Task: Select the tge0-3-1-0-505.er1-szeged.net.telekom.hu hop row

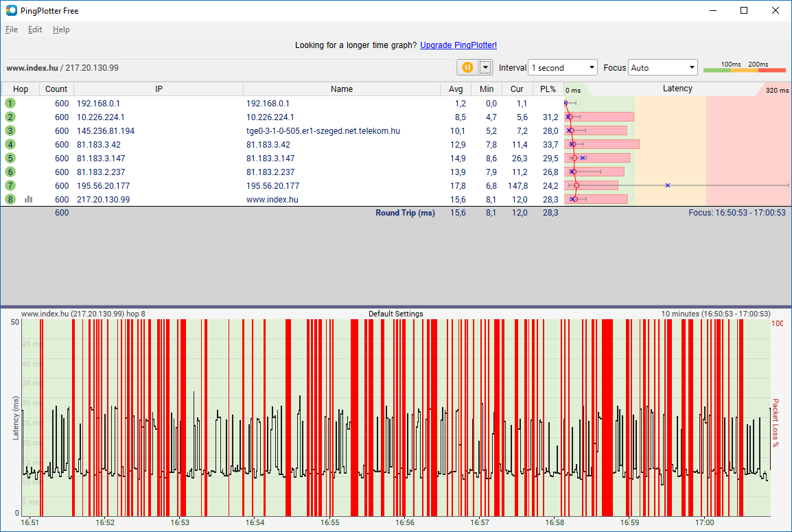Action: (323, 130)
